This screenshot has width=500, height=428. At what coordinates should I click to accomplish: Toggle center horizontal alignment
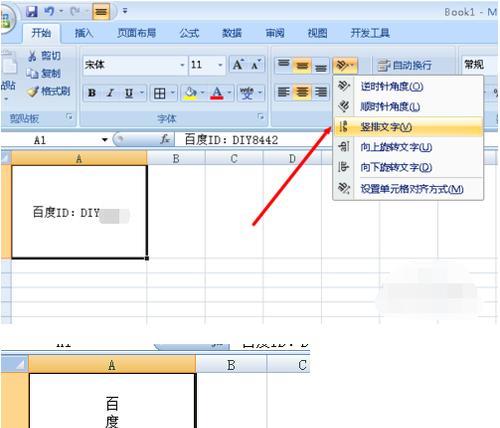302,92
